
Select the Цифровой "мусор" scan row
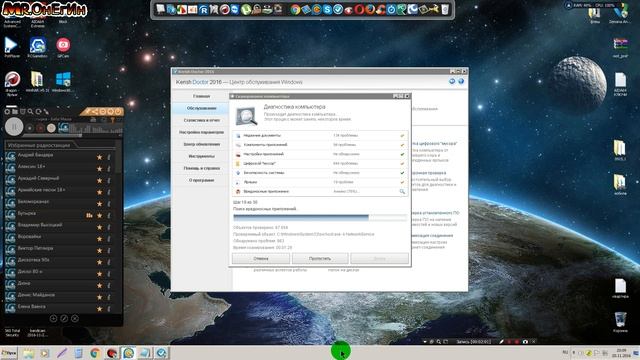320,164
